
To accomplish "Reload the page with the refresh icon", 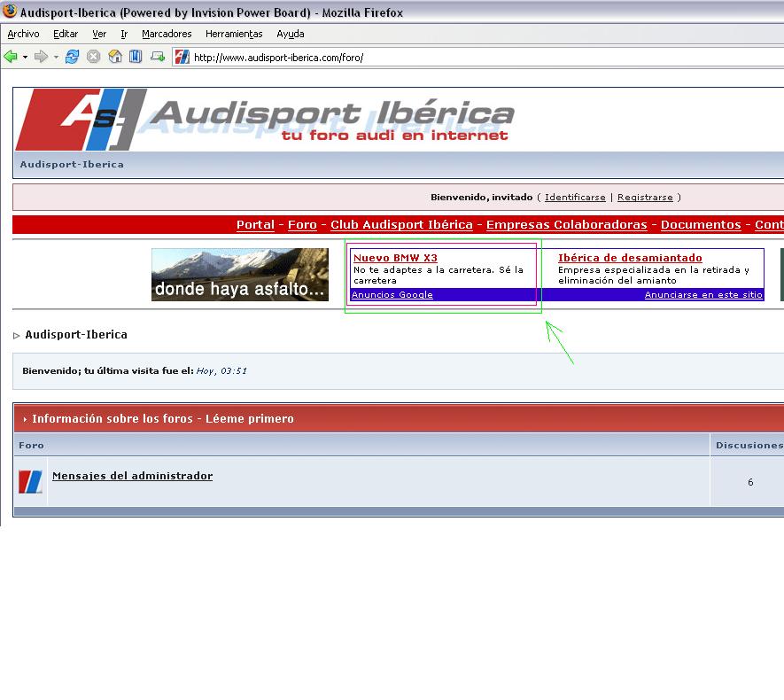I will [72, 57].
